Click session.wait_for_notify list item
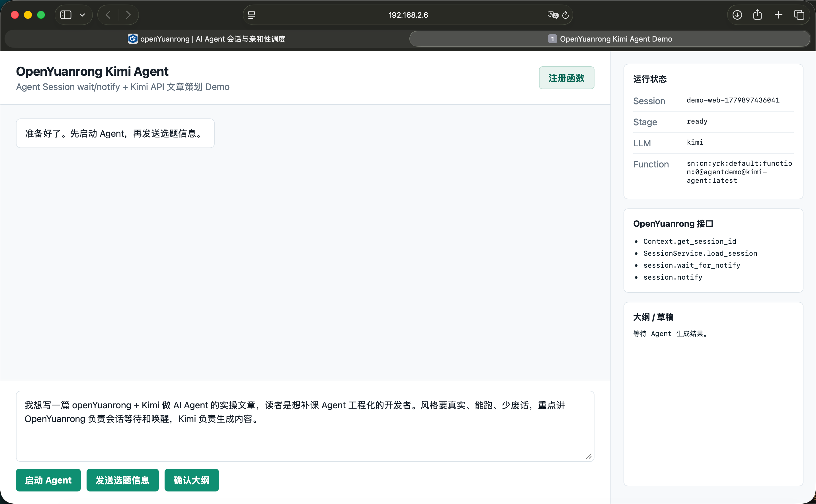 tap(692, 265)
